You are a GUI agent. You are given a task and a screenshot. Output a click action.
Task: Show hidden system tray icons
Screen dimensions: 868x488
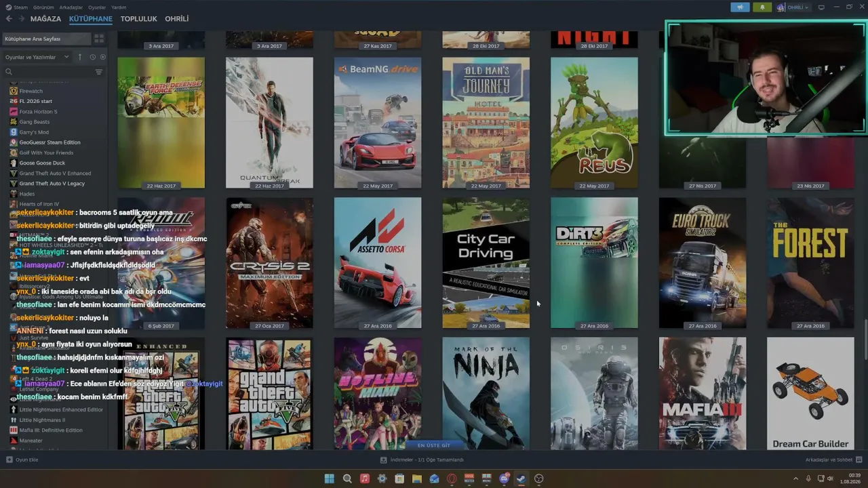795,479
